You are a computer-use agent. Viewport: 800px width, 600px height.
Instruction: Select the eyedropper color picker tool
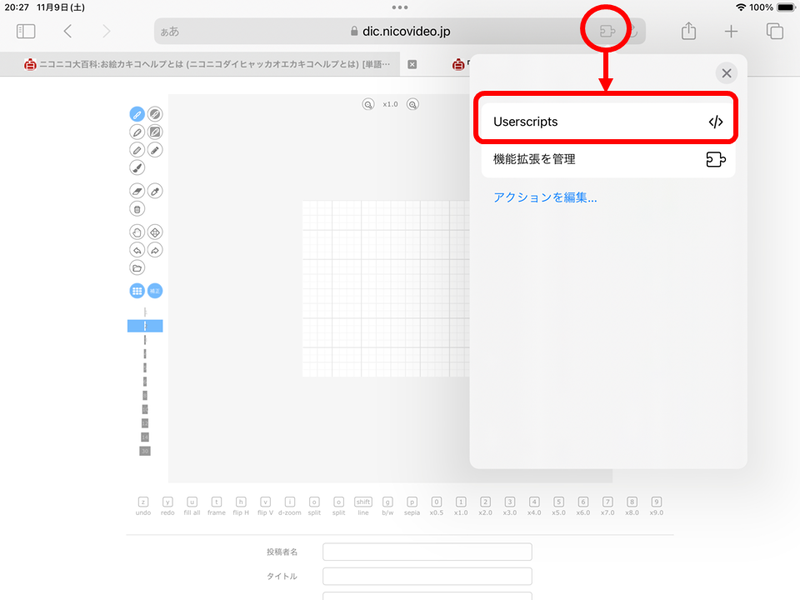155,191
